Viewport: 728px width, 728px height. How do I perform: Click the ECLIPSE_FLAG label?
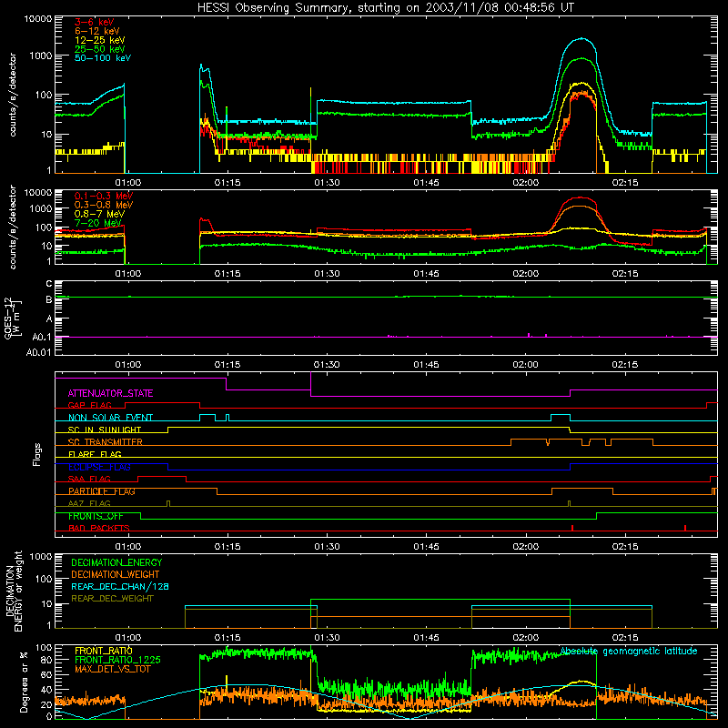click(x=99, y=467)
